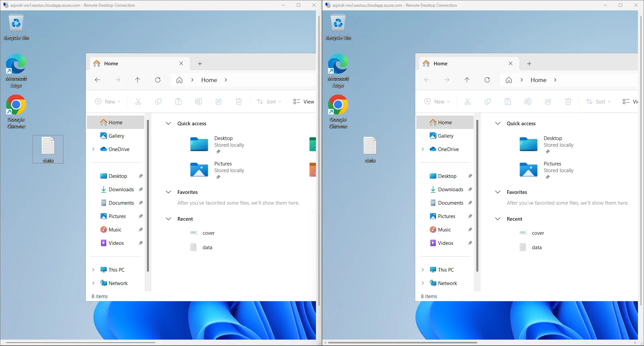Viewport: 644px width, 346px height.
Task: Refresh the vm1 File Explorer view
Action: point(158,80)
